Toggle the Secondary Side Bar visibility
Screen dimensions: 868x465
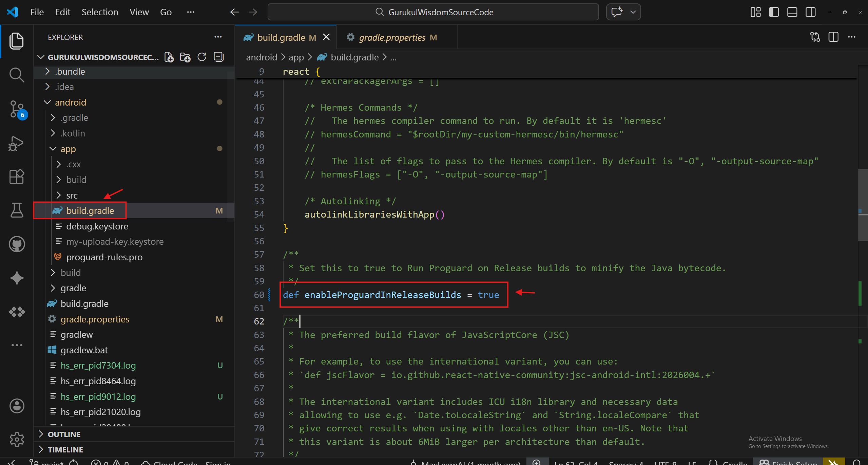(x=810, y=12)
